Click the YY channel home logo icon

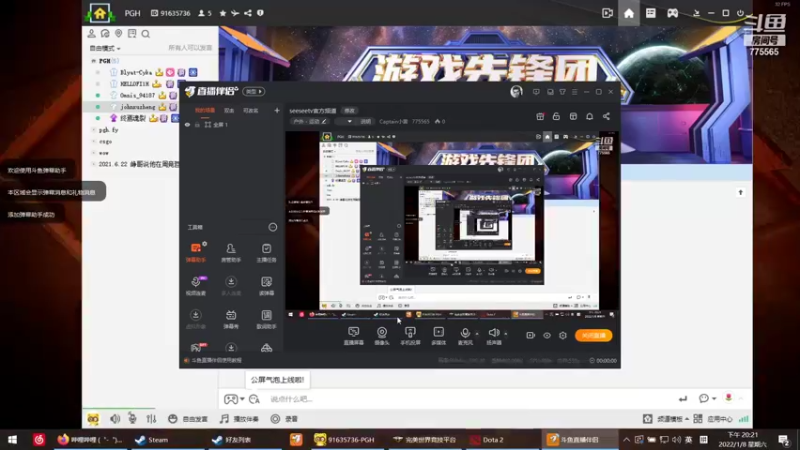coord(100,13)
